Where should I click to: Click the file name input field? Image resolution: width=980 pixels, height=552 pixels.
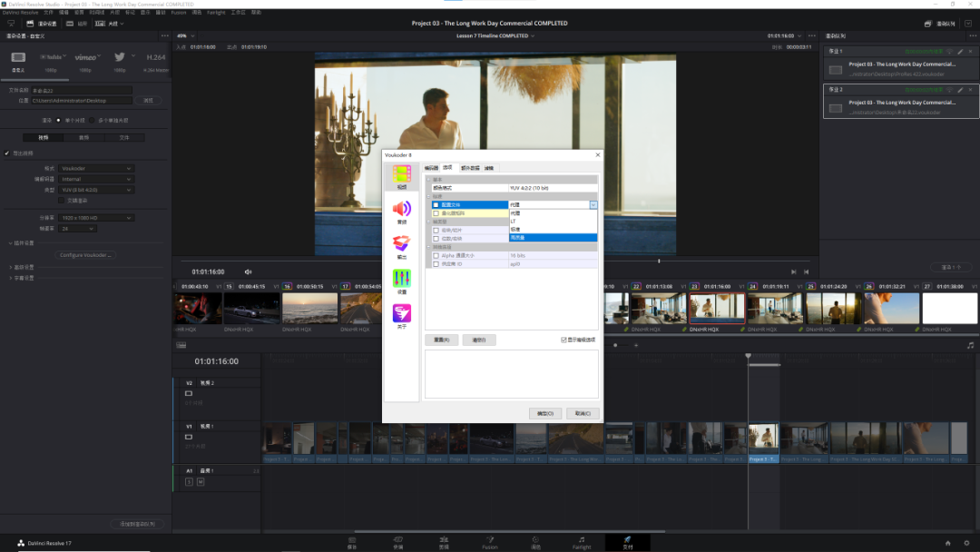[82, 91]
